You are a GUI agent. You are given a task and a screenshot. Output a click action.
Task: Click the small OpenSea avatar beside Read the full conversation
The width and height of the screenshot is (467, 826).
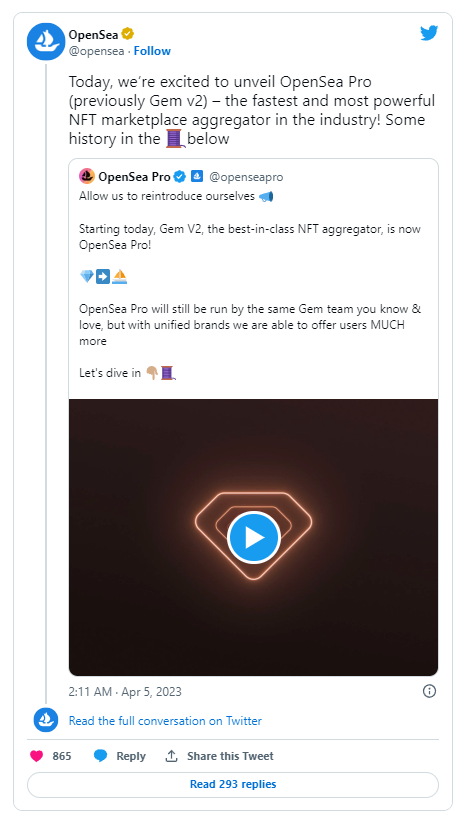[46, 720]
